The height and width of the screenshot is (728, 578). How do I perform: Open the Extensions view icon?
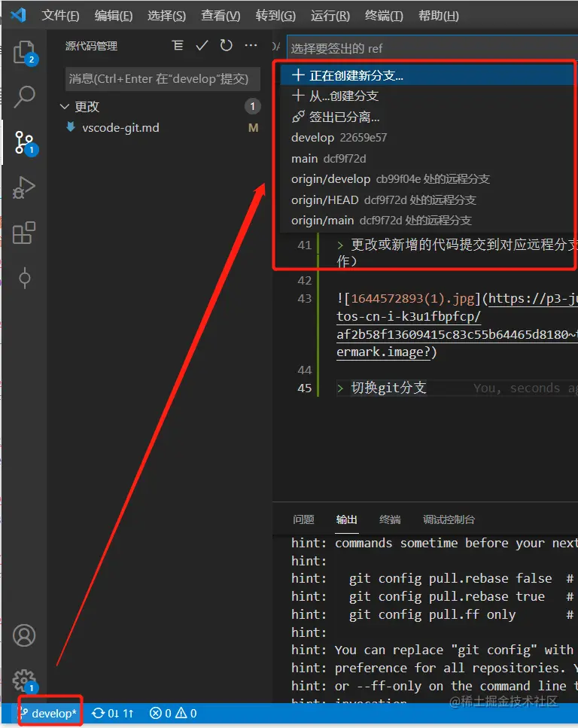[24, 233]
